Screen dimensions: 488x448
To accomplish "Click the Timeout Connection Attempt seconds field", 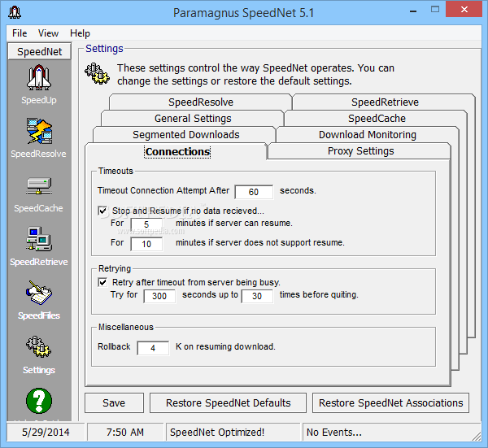I will pos(254,192).
